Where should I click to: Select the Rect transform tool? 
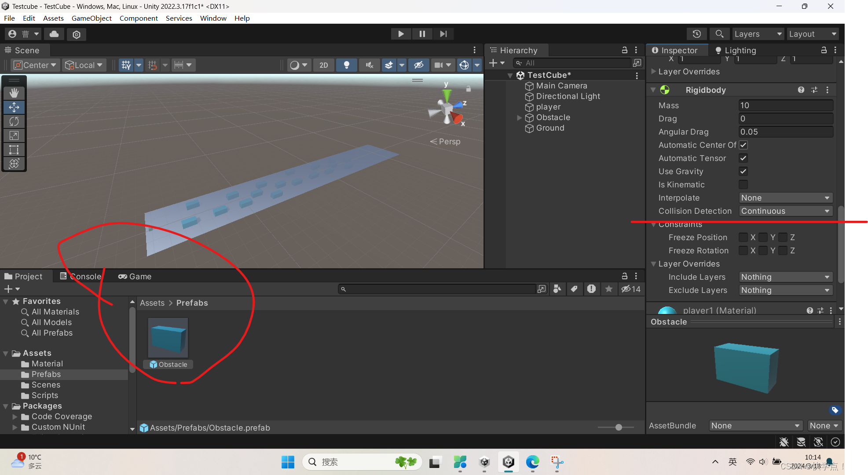click(x=14, y=150)
